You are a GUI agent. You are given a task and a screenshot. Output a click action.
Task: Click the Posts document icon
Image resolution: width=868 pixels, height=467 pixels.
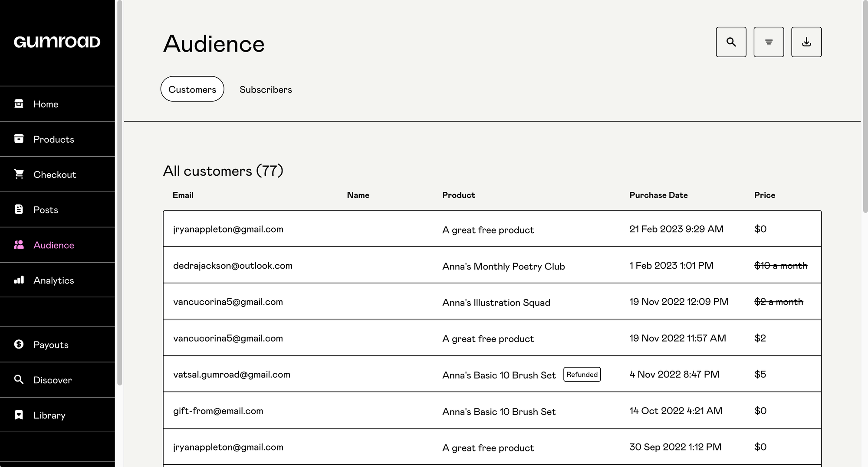pyautogui.click(x=19, y=210)
